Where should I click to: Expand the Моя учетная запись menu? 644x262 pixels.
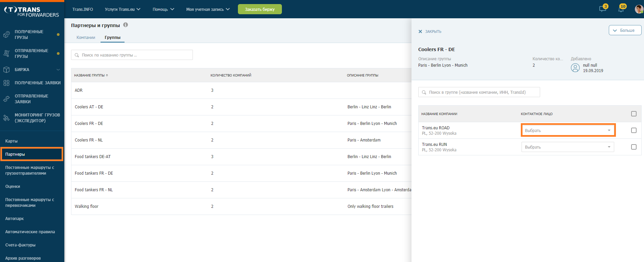tap(208, 9)
